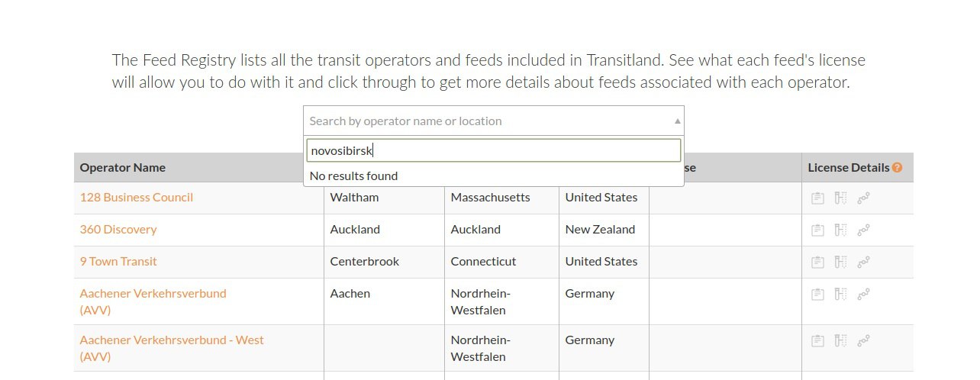The height and width of the screenshot is (380, 980).
Task: Click test-tube icon in 9 Town Transit row
Action: tap(840, 262)
